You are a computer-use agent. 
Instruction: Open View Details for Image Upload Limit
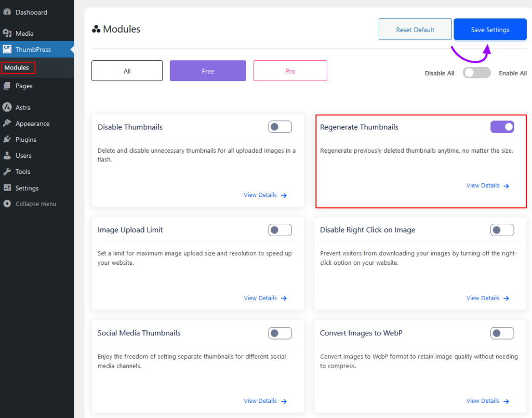pyautogui.click(x=265, y=298)
